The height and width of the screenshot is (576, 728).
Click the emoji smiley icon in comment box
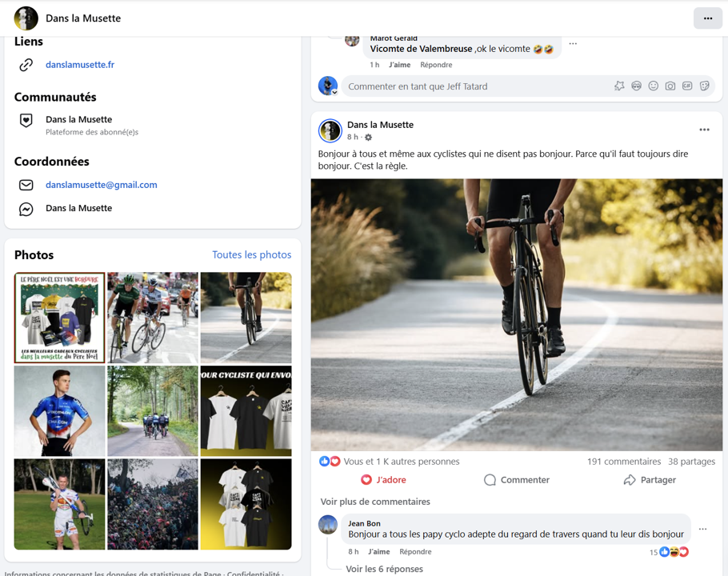click(x=654, y=86)
